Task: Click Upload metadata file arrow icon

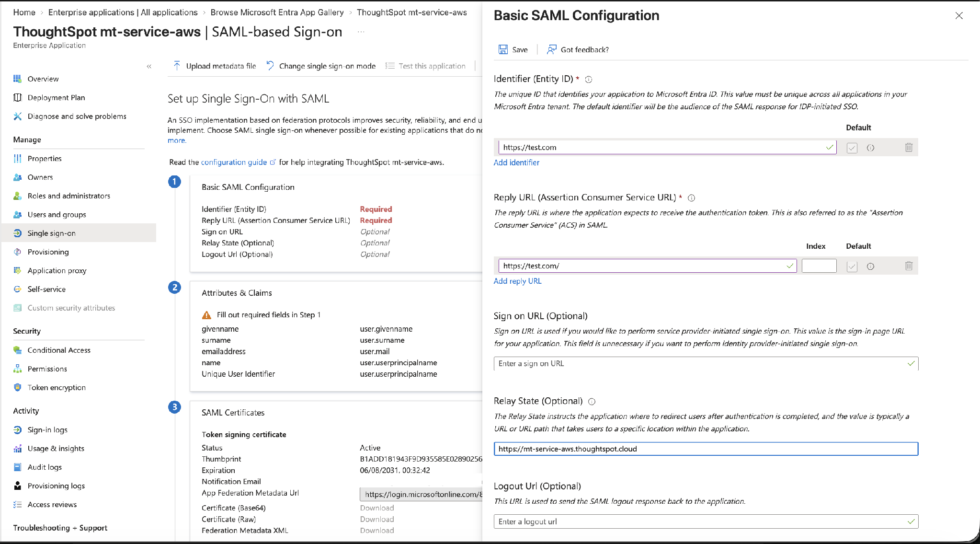Action: (x=177, y=66)
